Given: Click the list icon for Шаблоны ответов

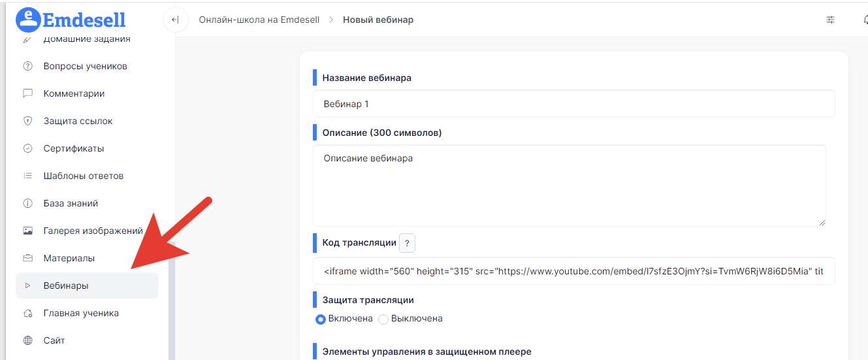Looking at the screenshot, I should click(x=27, y=176).
